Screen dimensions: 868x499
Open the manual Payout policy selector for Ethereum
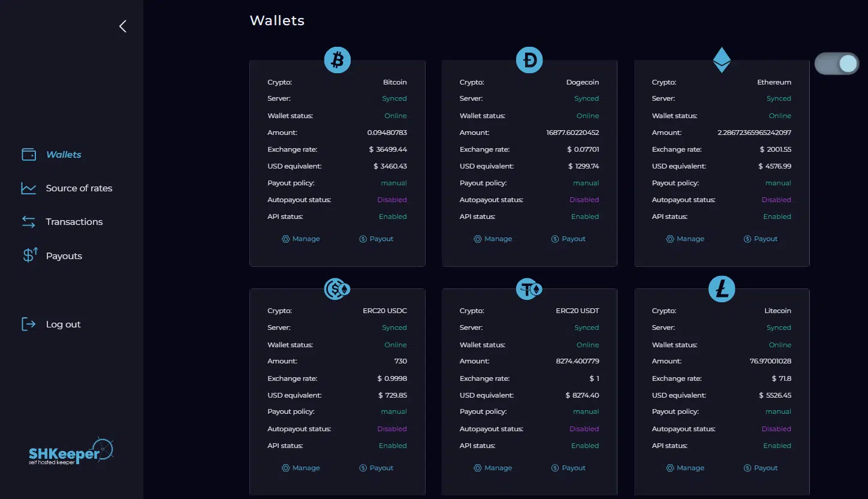(777, 183)
